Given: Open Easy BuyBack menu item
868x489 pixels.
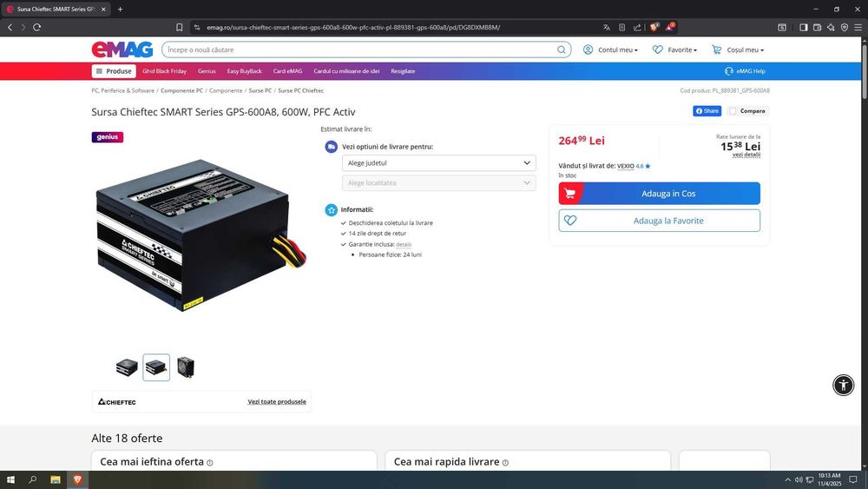Looking at the screenshot, I should [x=244, y=71].
